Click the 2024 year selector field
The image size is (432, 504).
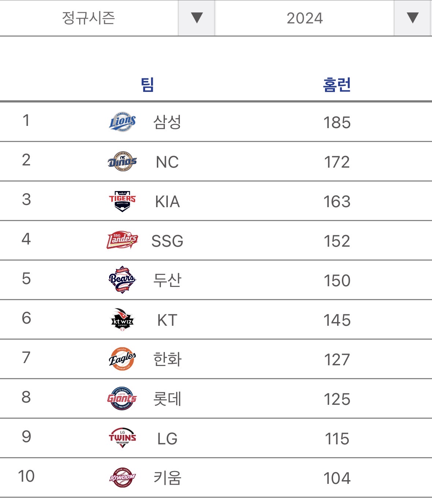(x=304, y=18)
